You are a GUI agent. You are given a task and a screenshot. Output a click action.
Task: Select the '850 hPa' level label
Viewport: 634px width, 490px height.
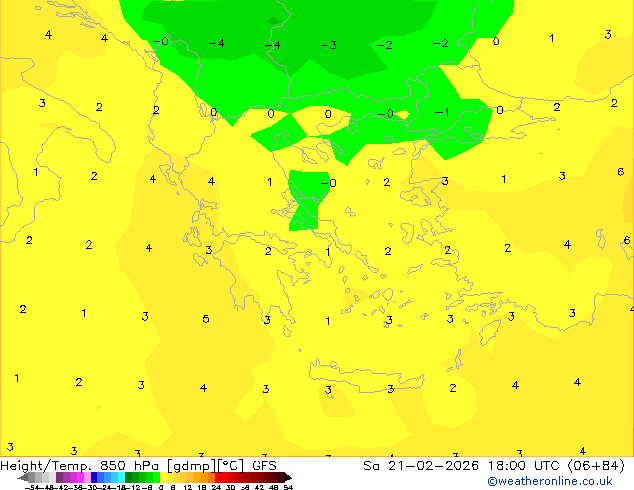point(131,466)
